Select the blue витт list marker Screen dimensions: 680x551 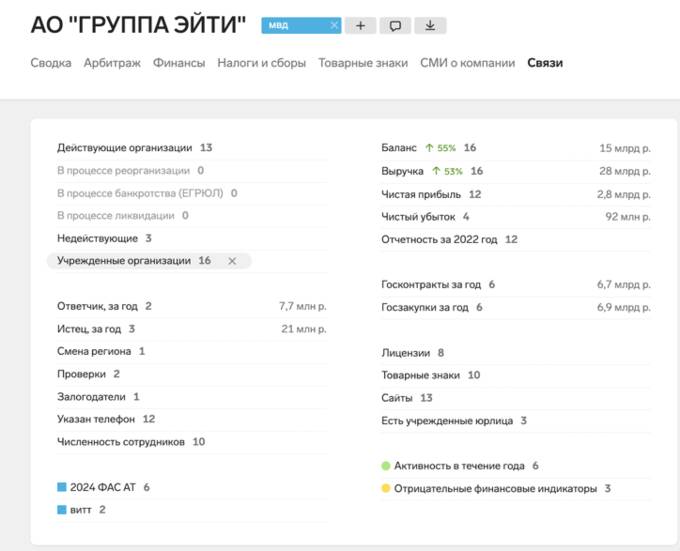[x=62, y=509]
